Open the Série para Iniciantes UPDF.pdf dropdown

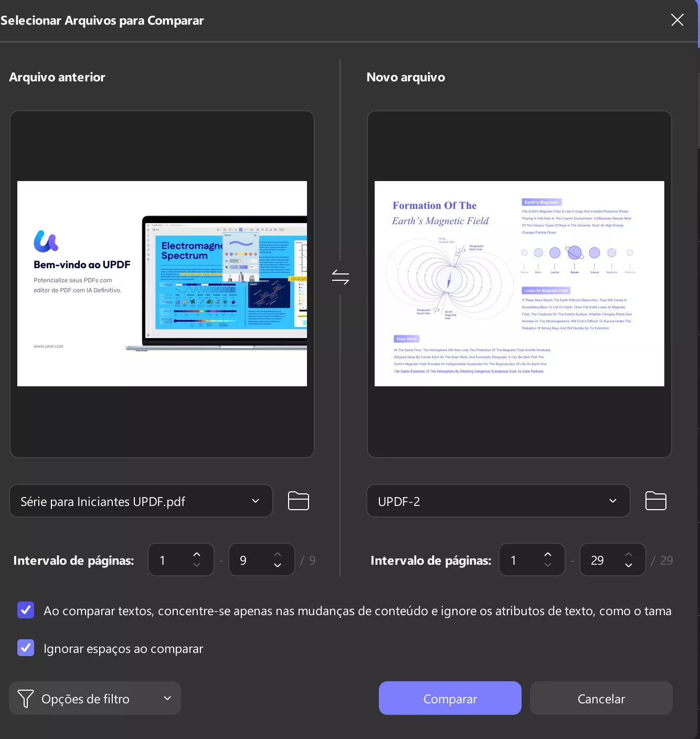[x=141, y=501]
